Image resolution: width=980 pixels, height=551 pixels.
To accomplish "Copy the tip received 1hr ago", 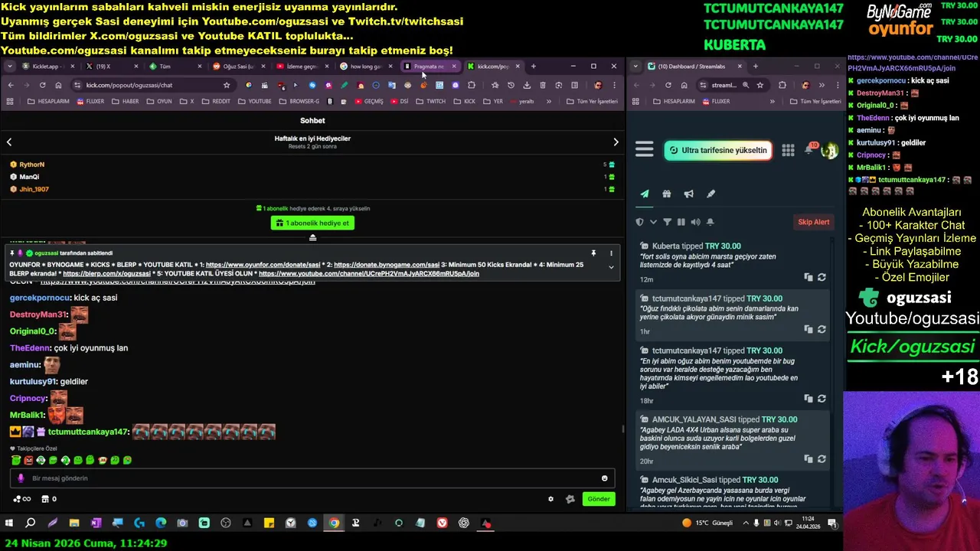I will (x=808, y=329).
